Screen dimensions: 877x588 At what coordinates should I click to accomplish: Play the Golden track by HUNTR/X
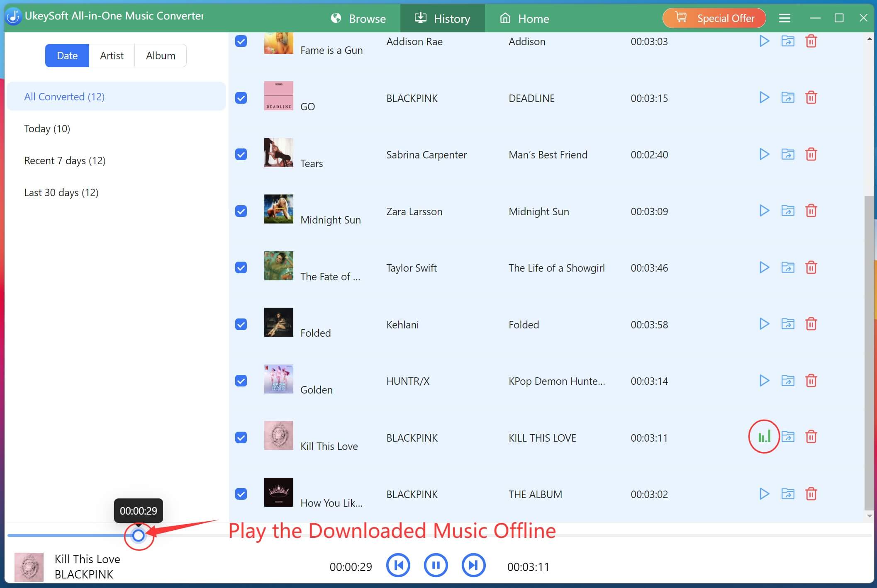764,381
